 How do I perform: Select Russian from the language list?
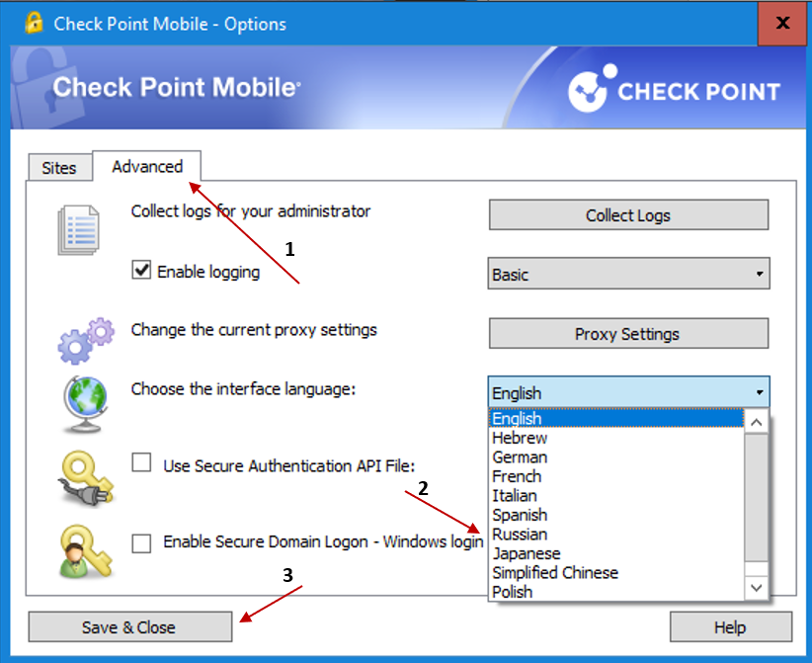519,534
